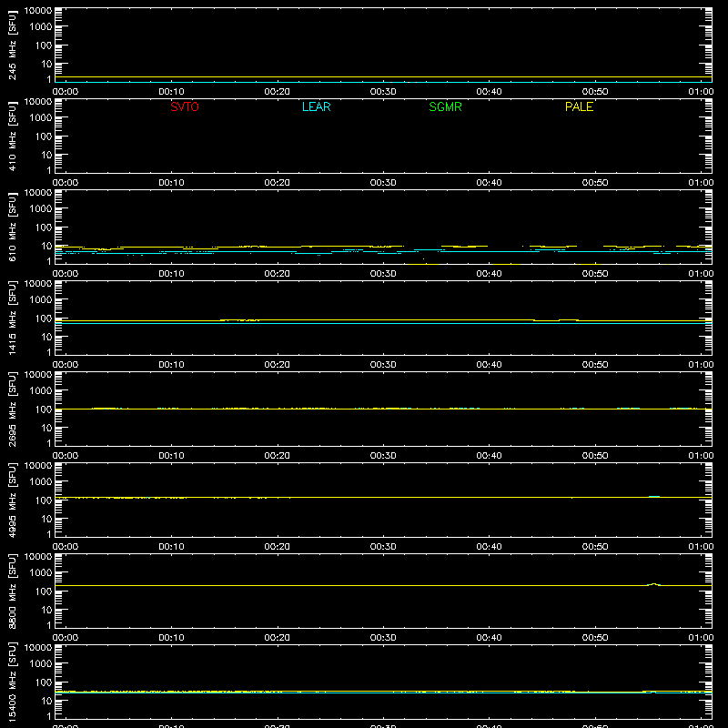Click the 10000 tick label on 245 MHz axis
This screenshot has height=728, width=728.
tap(38, 11)
